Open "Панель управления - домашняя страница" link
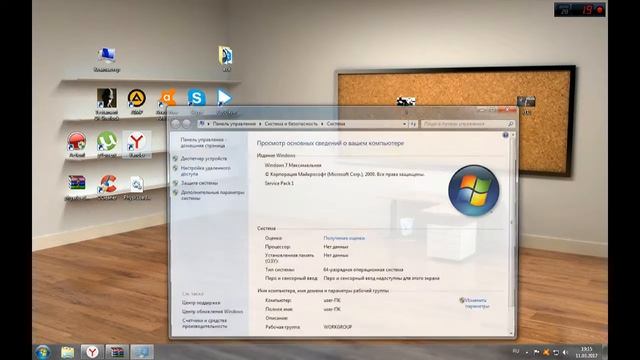This screenshot has height=360, width=640. pos(203,142)
